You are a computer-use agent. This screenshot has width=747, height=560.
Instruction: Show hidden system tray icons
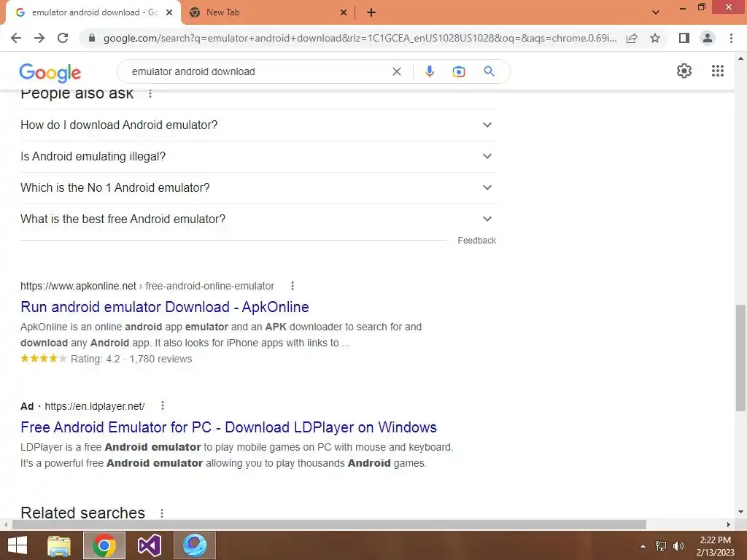click(x=643, y=546)
